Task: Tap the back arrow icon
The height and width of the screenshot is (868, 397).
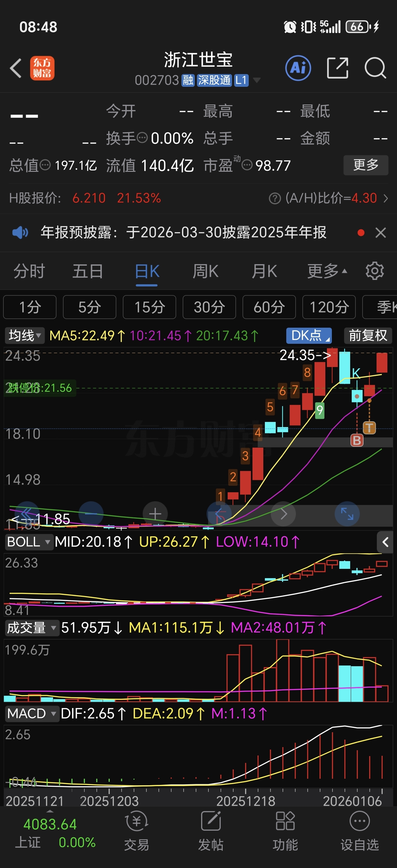Action: coord(16,68)
